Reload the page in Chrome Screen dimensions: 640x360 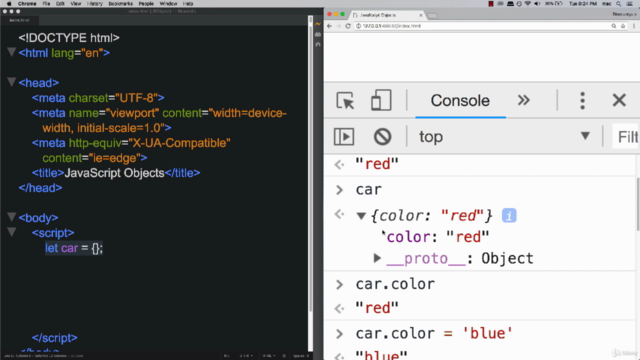348,26
